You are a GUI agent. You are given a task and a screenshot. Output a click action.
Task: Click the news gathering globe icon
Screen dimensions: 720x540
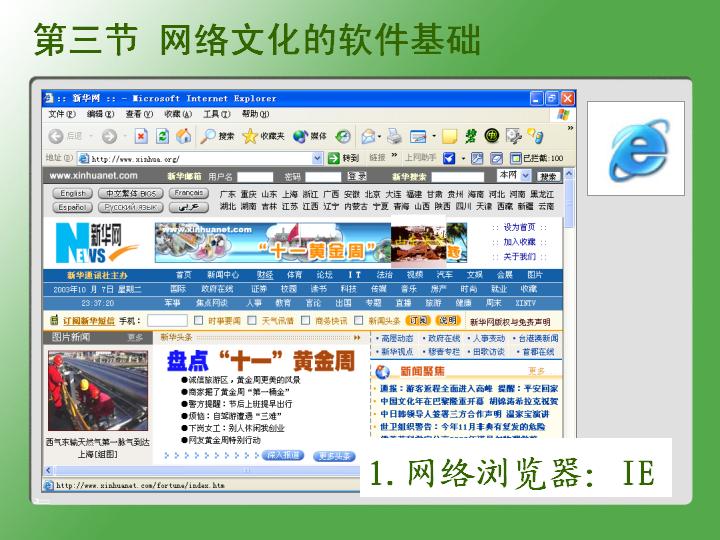click(382, 371)
